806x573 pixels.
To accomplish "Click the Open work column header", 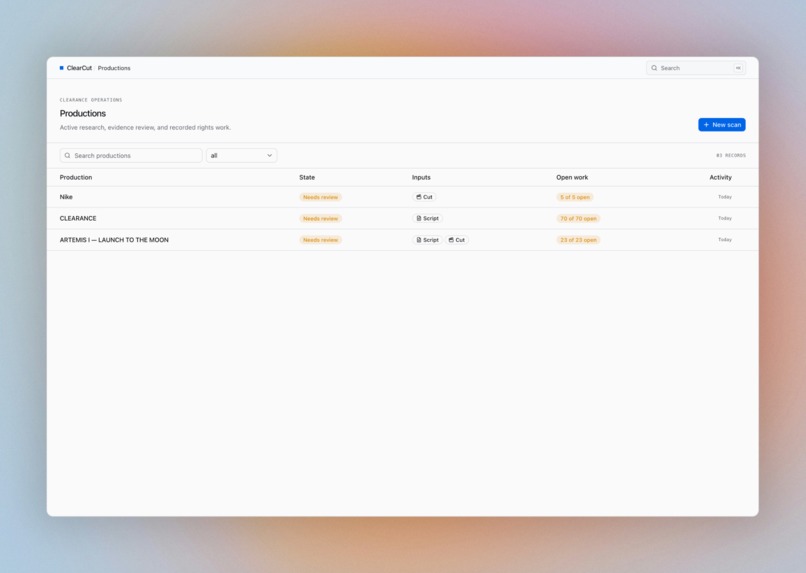I will click(x=572, y=177).
